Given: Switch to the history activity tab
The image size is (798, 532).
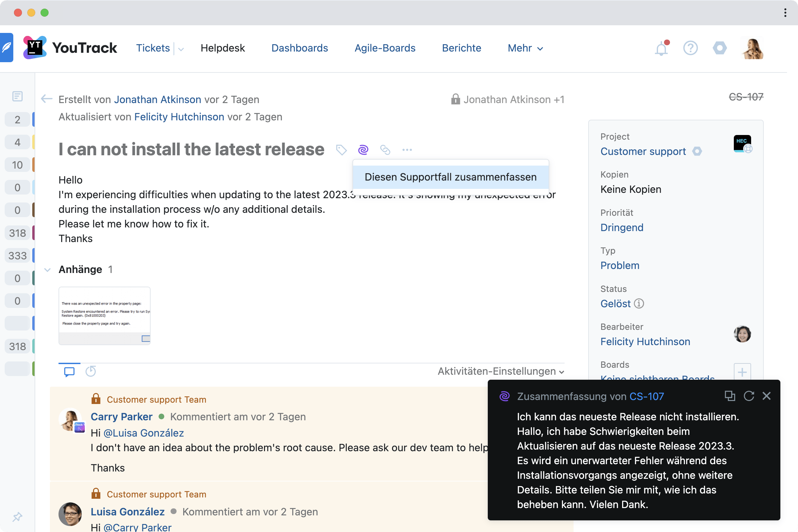Looking at the screenshot, I should (90, 371).
